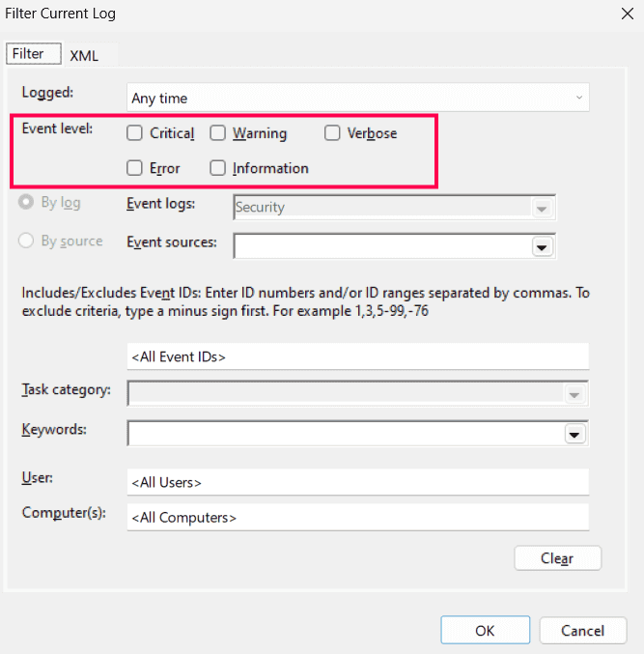Select the By source radio option
Image resolution: width=644 pixels, height=654 pixels.
coord(26,241)
